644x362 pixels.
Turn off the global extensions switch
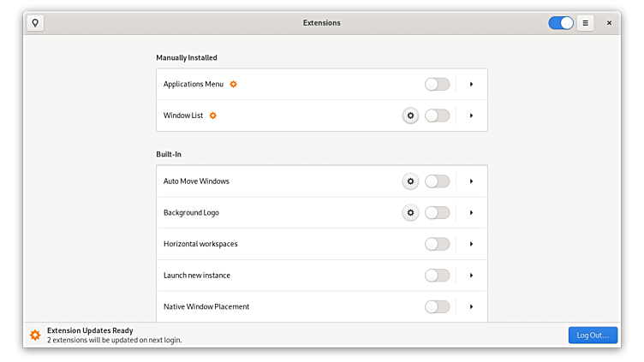(561, 23)
